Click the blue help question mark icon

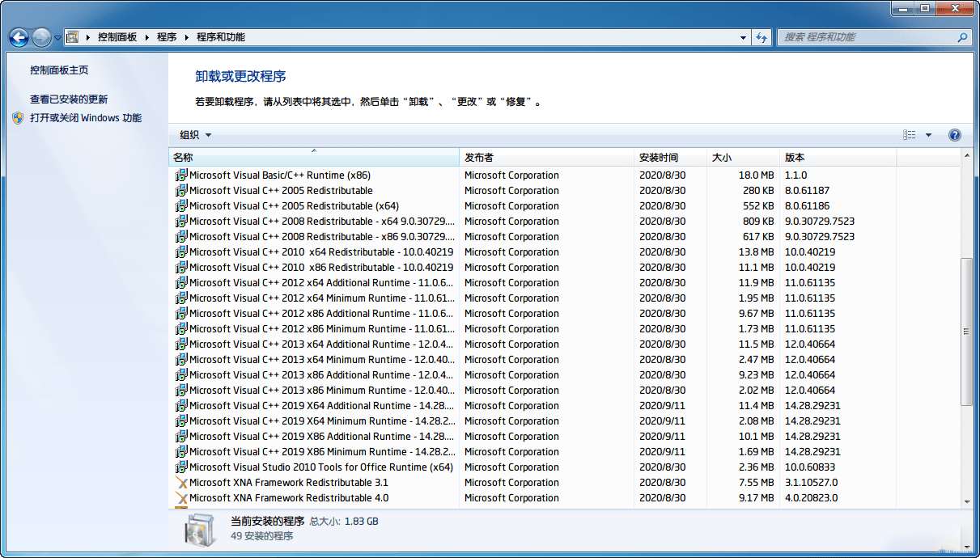tap(954, 135)
